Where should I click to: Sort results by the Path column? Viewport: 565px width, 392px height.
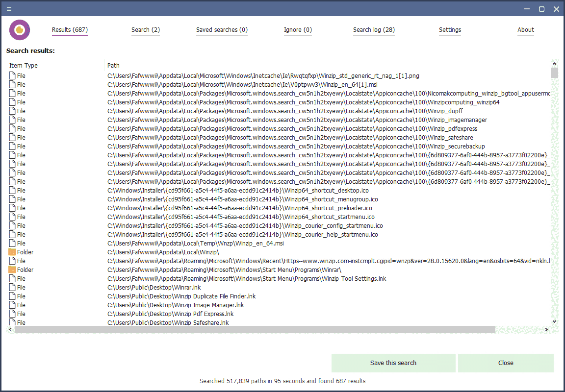pos(113,65)
